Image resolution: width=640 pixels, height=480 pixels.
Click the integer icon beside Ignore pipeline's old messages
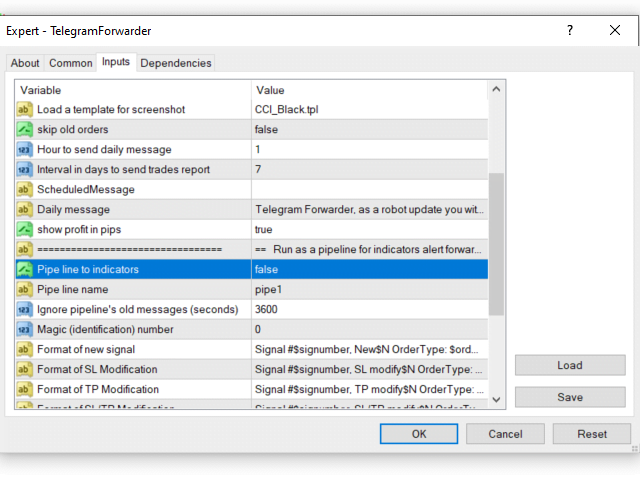[24, 309]
